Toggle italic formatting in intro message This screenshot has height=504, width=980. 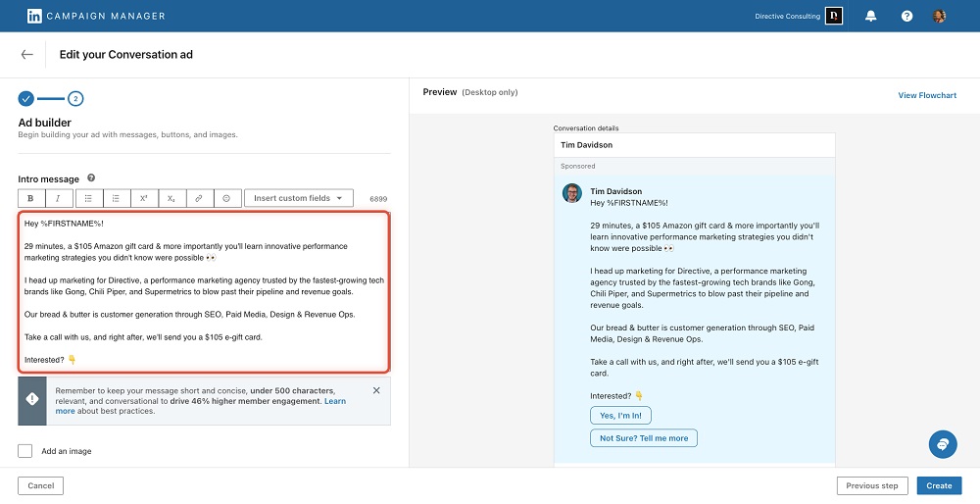[x=58, y=198]
